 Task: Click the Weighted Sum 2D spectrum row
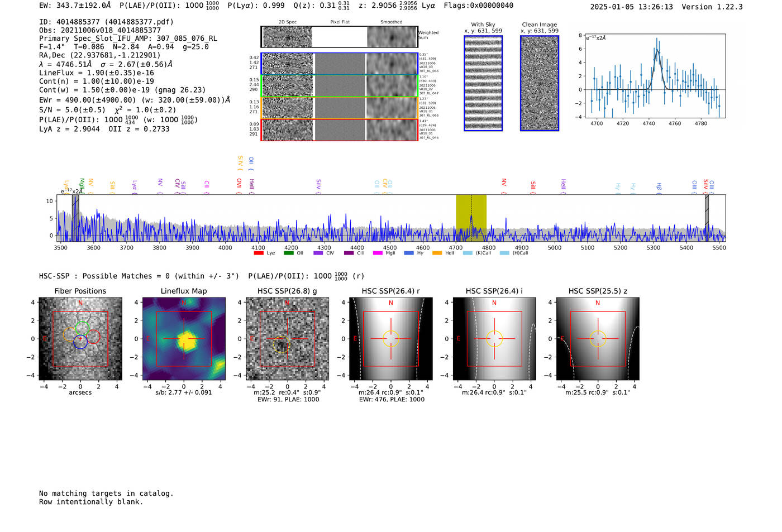tap(340, 37)
